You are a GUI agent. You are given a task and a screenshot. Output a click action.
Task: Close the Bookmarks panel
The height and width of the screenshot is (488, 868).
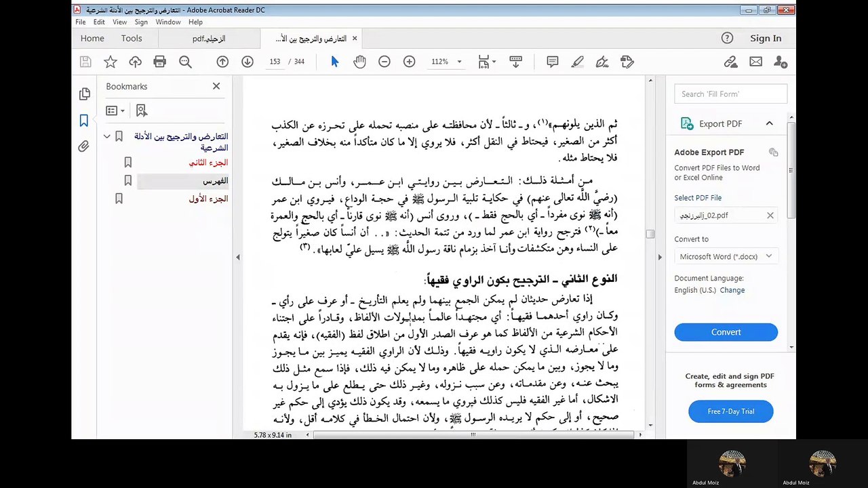pyautogui.click(x=216, y=86)
